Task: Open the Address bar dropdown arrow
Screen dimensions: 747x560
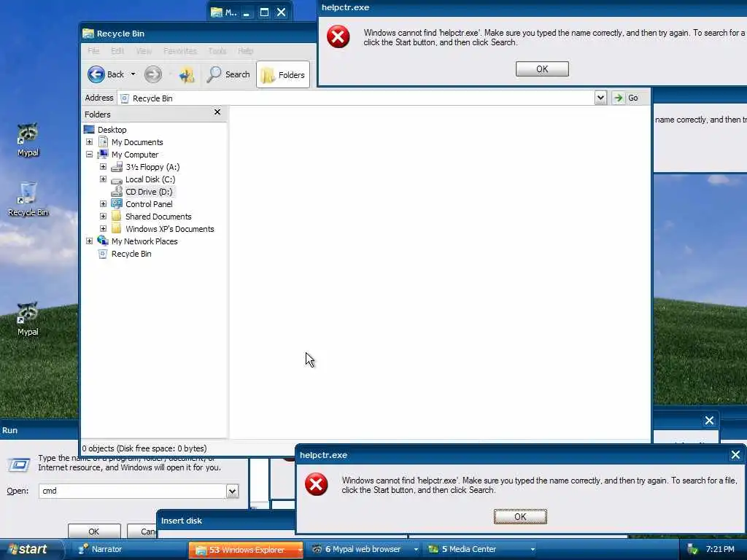Action: 600,98
